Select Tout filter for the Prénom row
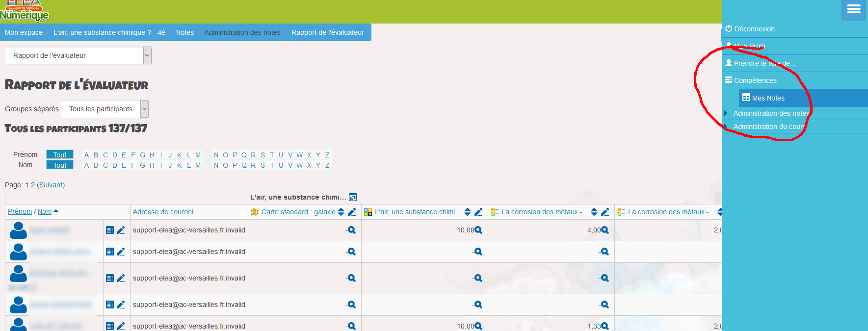868x331 pixels. pyautogui.click(x=60, y=154)
